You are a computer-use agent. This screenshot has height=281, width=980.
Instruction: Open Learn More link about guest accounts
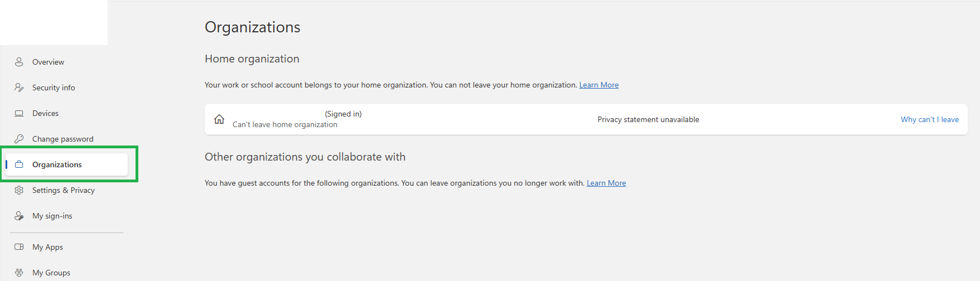pyautogui.click(x=606, y=183)
